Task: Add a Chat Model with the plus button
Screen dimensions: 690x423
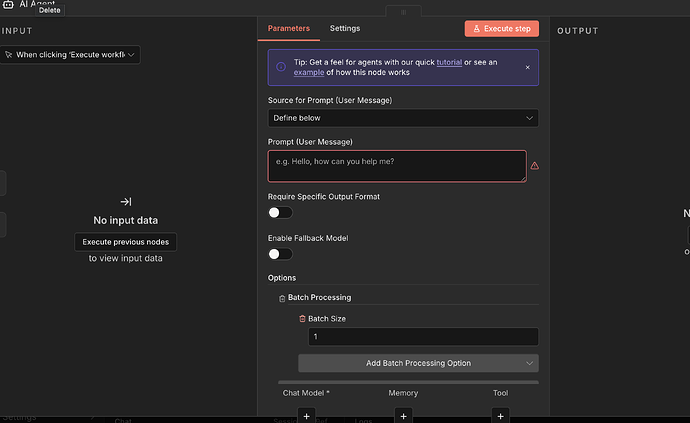Action: 307,414
